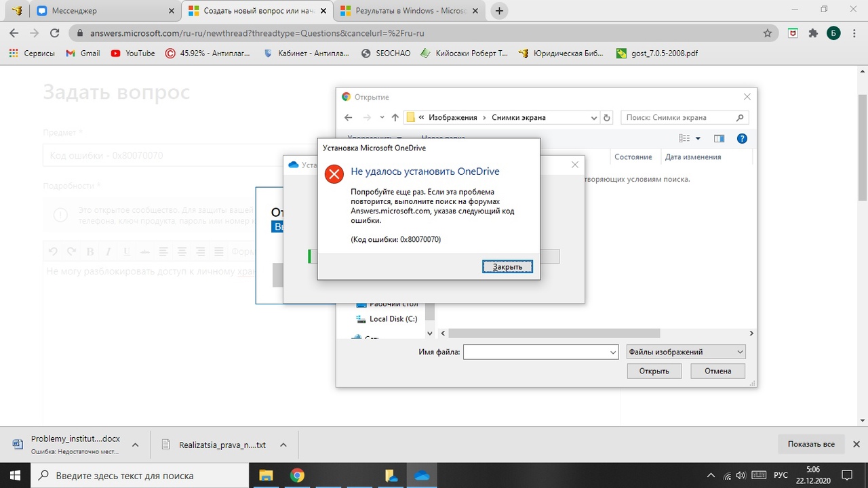Screen dimensions: 868x488
Task: Open the first pinned browser tab
Action: tap(18, 11)
